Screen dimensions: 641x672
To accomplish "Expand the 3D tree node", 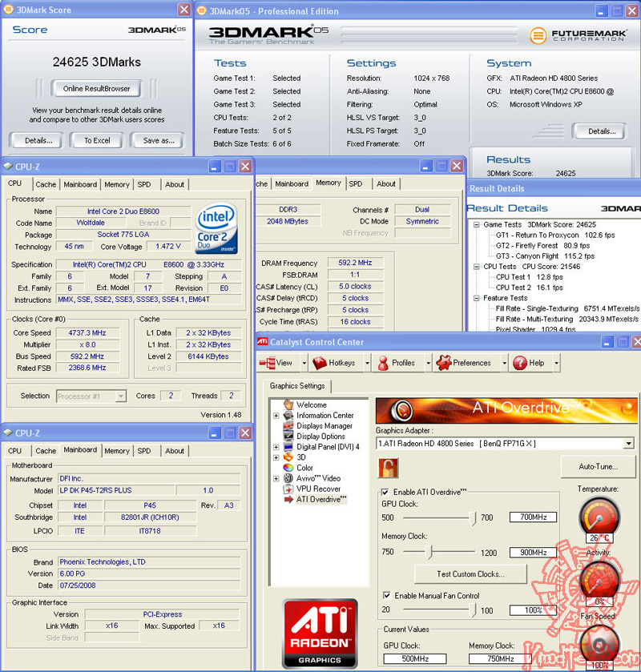I will [276, 457].
